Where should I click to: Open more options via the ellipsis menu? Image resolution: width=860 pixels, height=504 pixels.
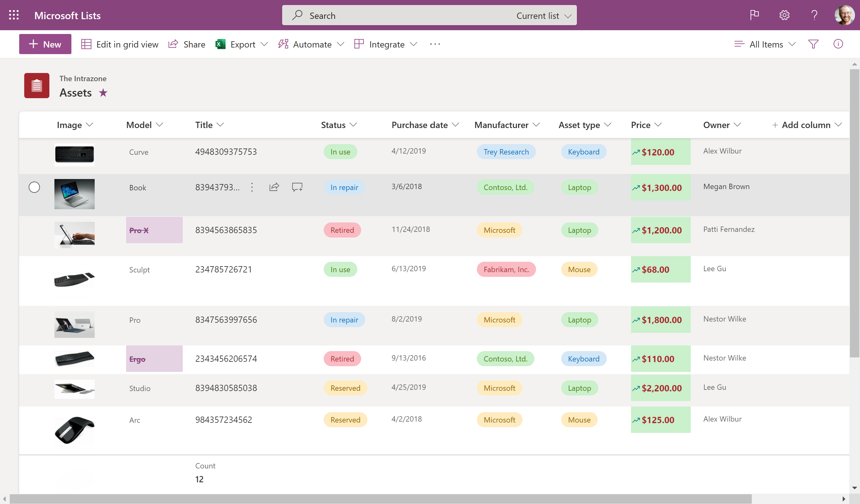click(x=435, y=44)
